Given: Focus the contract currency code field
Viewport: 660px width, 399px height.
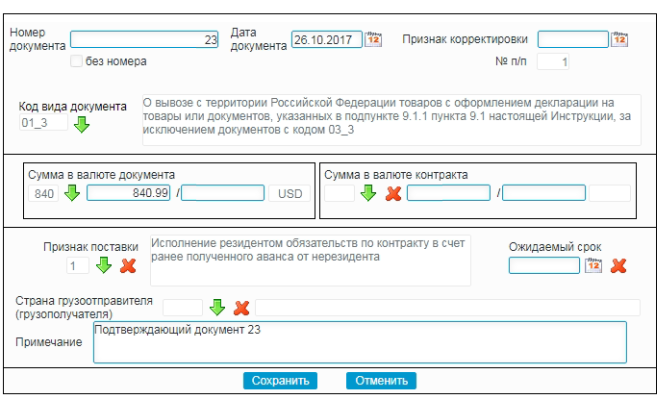Looking at the screenshot, I should click(339, 194).
